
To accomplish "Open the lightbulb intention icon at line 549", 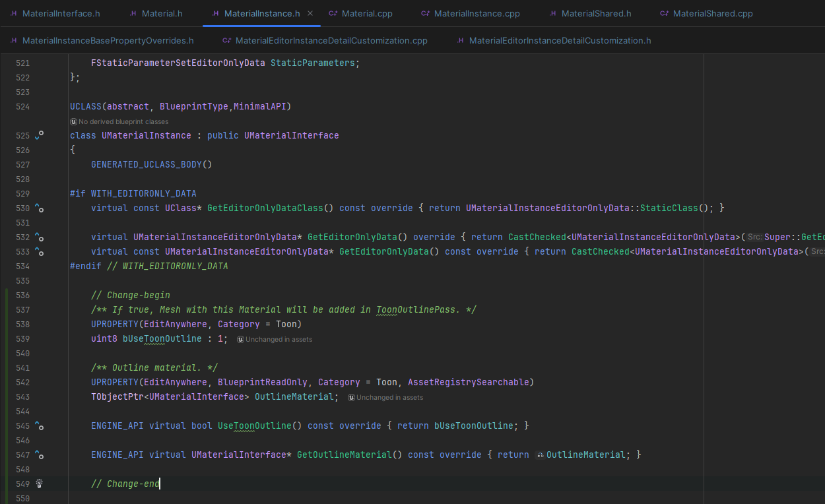I will 39,484.
